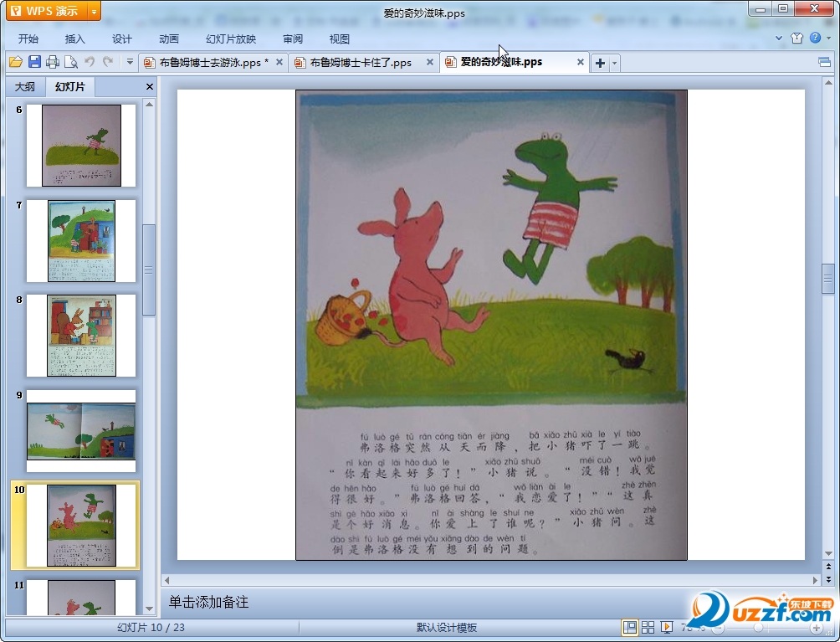840x642 pixels.
Task: Undo the last action
Action: (90, 62)
